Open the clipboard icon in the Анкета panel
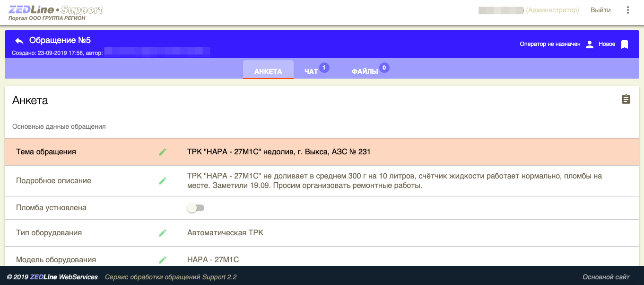This screenshot has width=644, height=285. pos(626,99)
